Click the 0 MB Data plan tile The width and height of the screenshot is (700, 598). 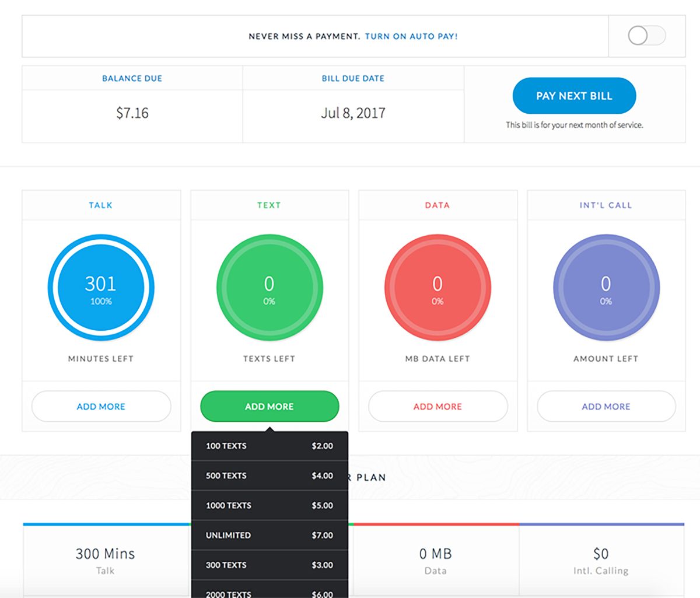(436, 561)
